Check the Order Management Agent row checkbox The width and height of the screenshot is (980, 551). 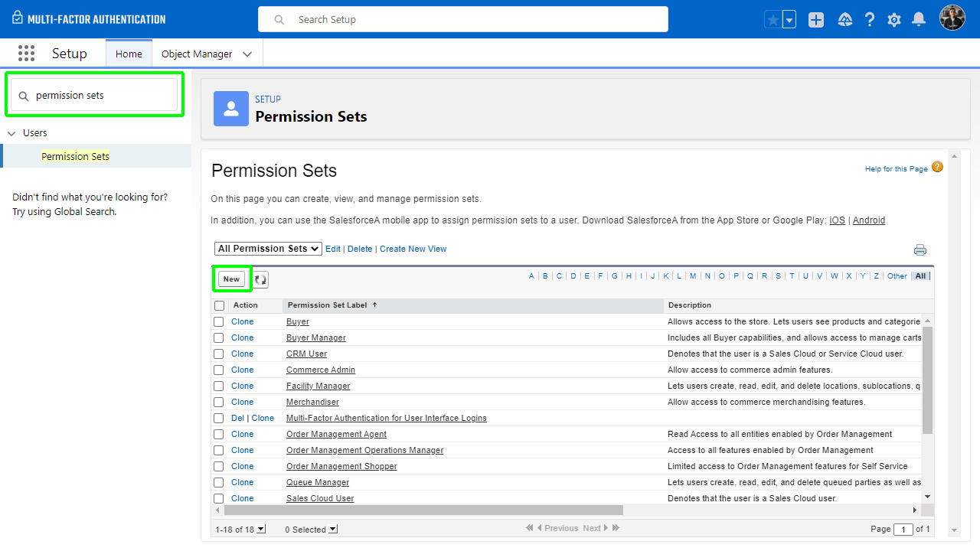(x=219, y=434)
